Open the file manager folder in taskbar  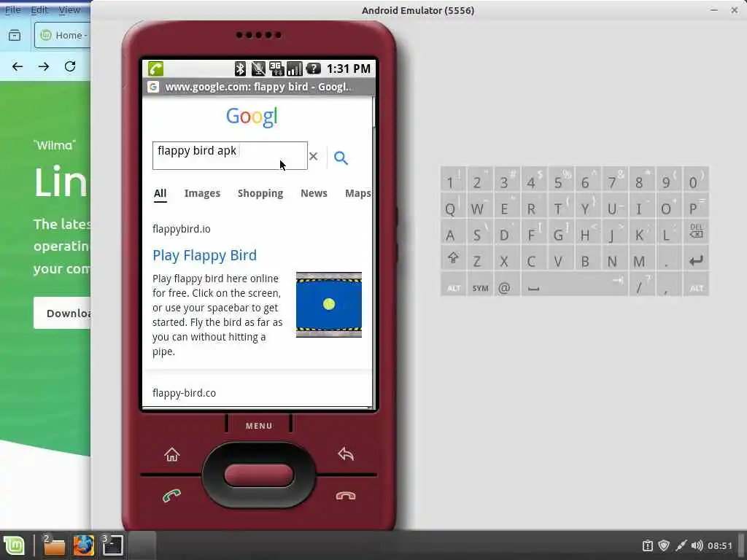(x=54, y=545)
